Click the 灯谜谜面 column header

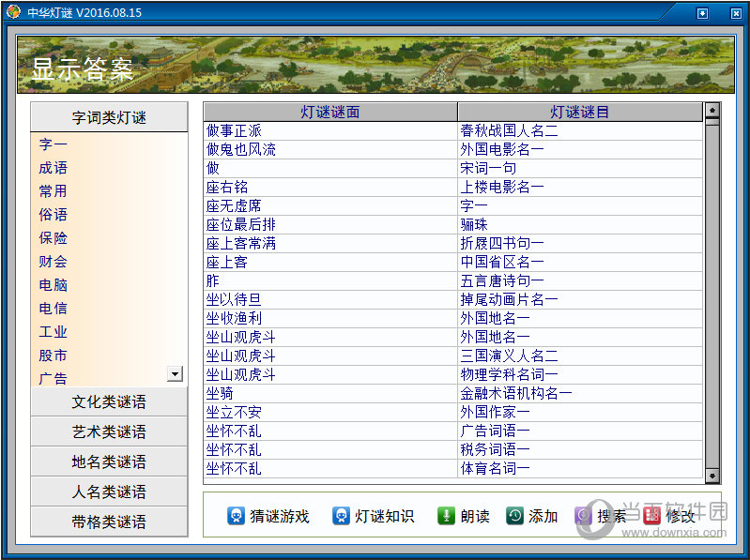pos(330,113)
